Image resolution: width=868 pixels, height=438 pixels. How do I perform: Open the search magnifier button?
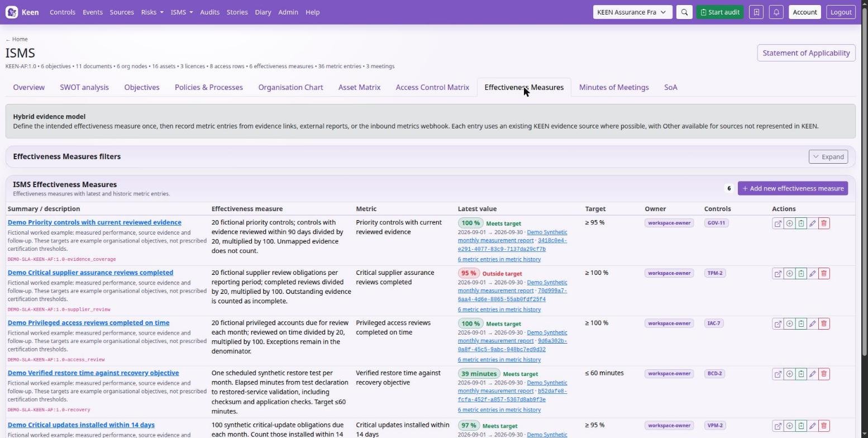(x=684, y=12)
